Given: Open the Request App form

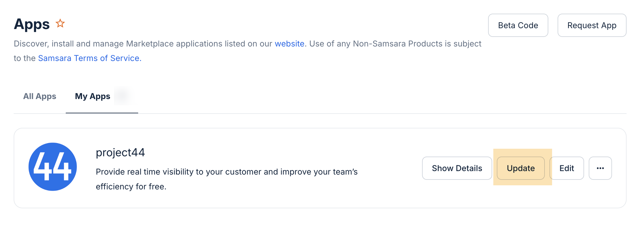Looking at the screenshot, I should (x=592, y=25).
